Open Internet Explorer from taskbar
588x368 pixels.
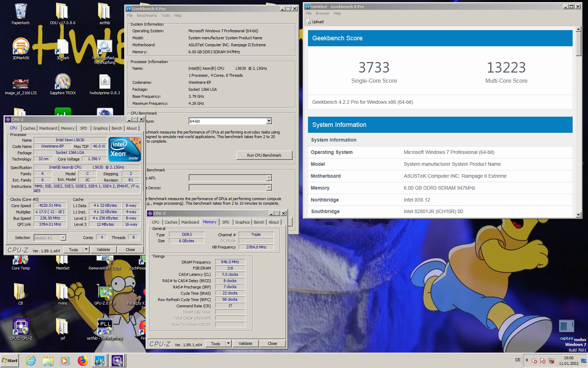point(31,360)
